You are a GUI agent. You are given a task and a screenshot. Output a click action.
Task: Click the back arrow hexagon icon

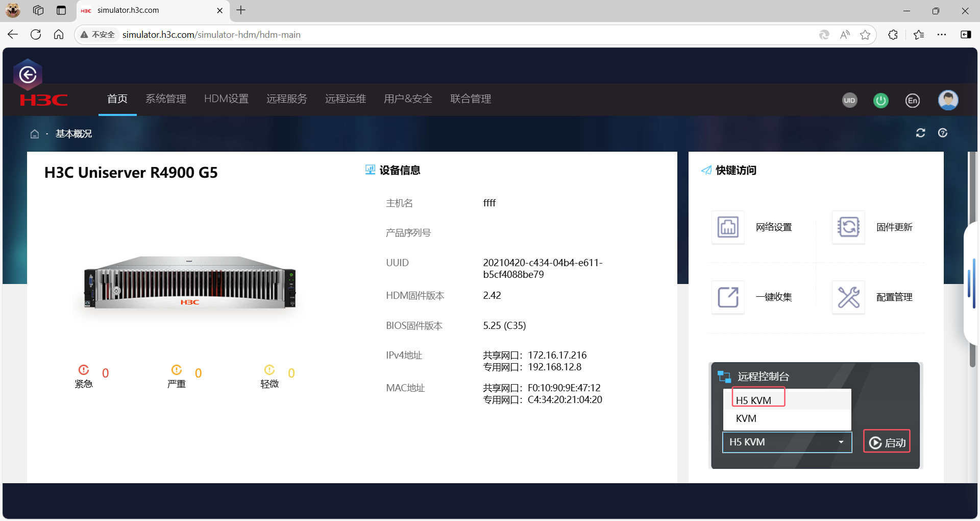click(x=28, y=75)
